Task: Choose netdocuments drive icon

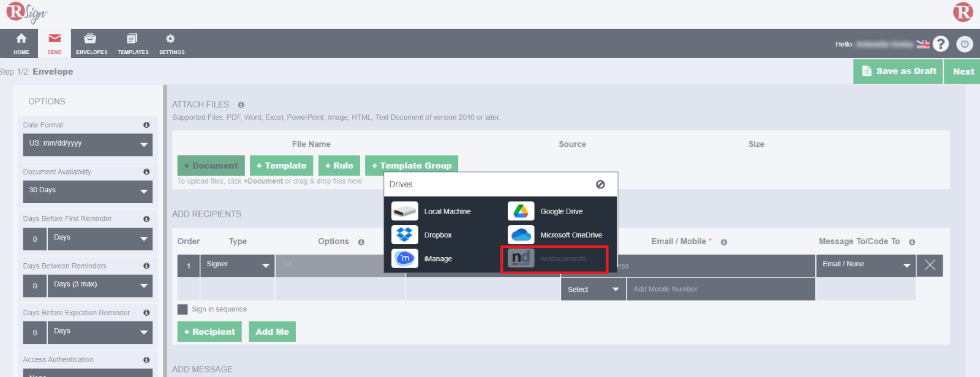Action: (x=521, y=258)
